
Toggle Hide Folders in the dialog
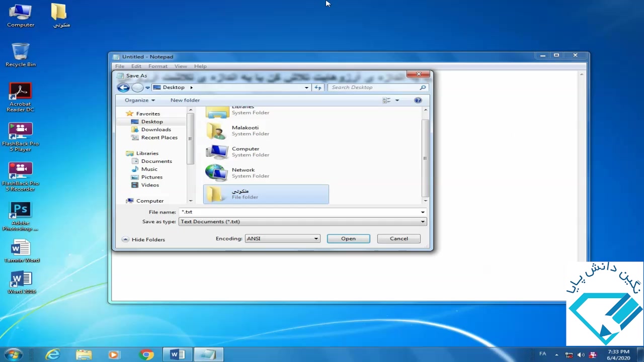pos(143,239)
